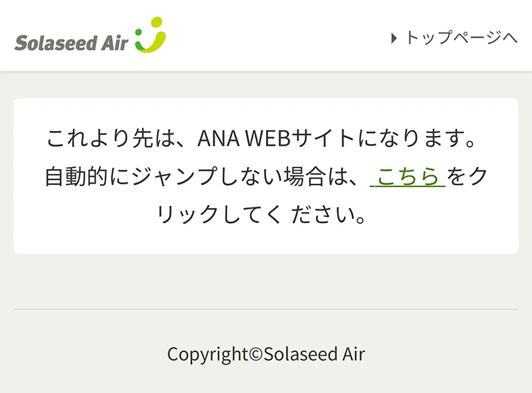Click the 自動的にジャンプしない場合は text
532x393 pixels.
(x=196, y=177)
